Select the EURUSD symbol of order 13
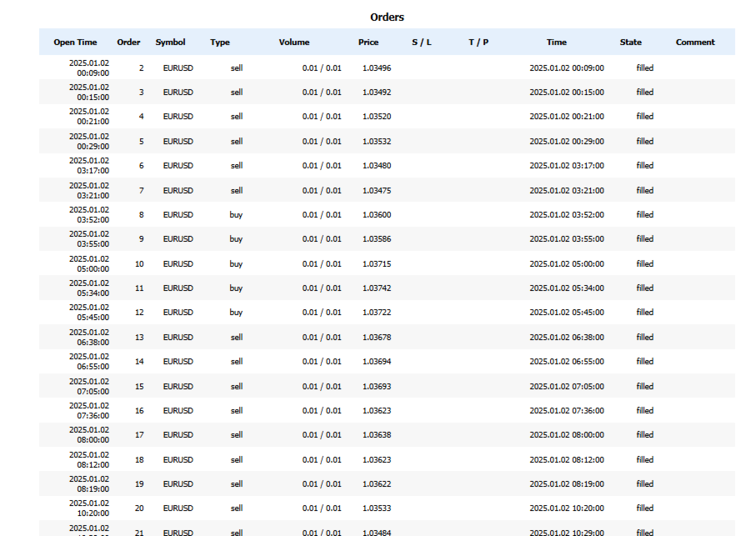This screenshot has height=536, width=756. coord(178,337)
